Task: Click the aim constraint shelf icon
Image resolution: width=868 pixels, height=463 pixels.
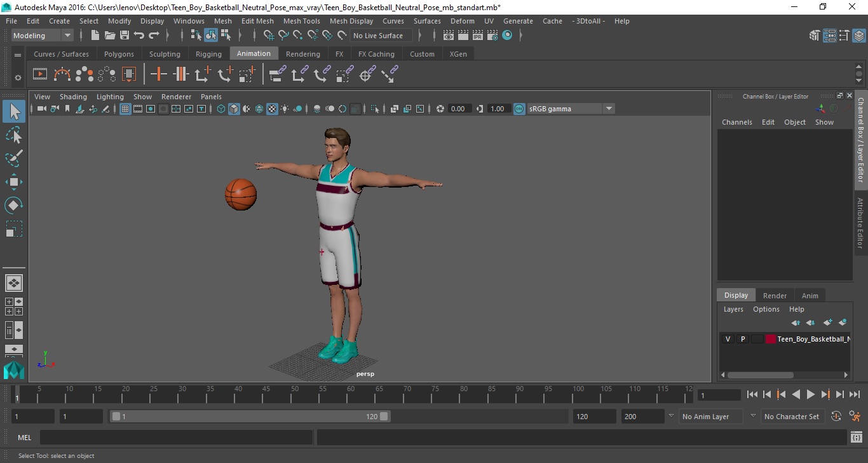Action: [366, 74]
